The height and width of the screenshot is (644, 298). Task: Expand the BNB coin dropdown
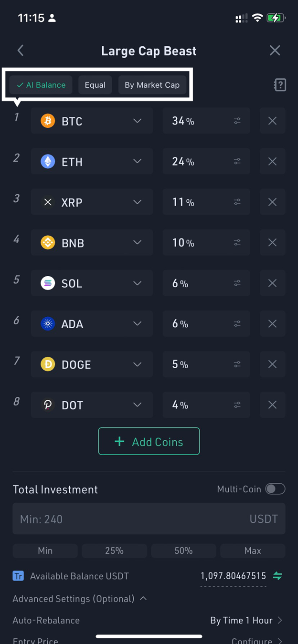(x=138, y=242)
